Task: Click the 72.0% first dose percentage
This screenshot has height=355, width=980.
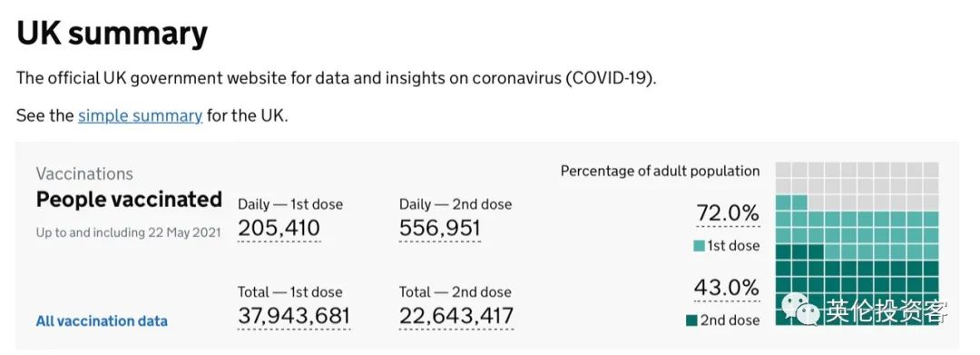Action: click(x=728, y=213)
